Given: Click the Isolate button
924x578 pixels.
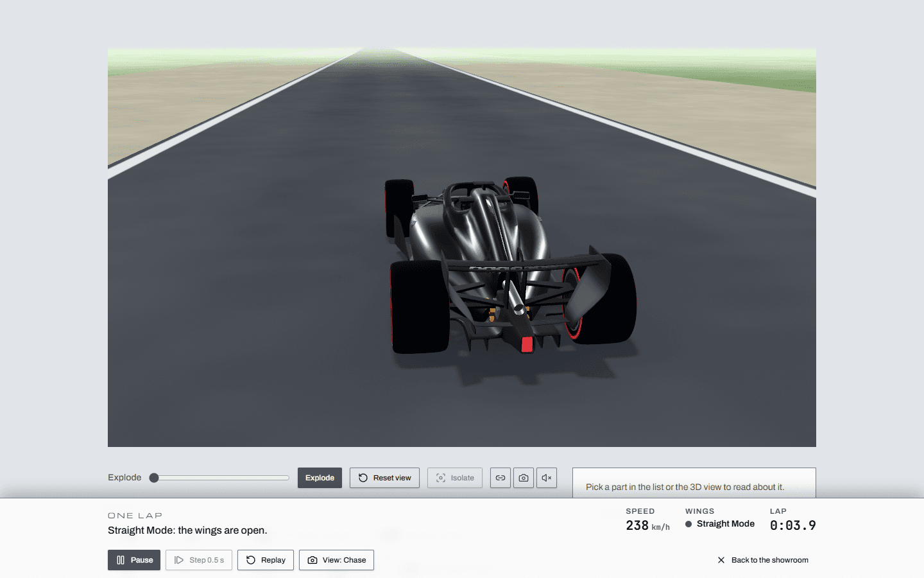Looking at the screenshot, I should click(455, 478).
